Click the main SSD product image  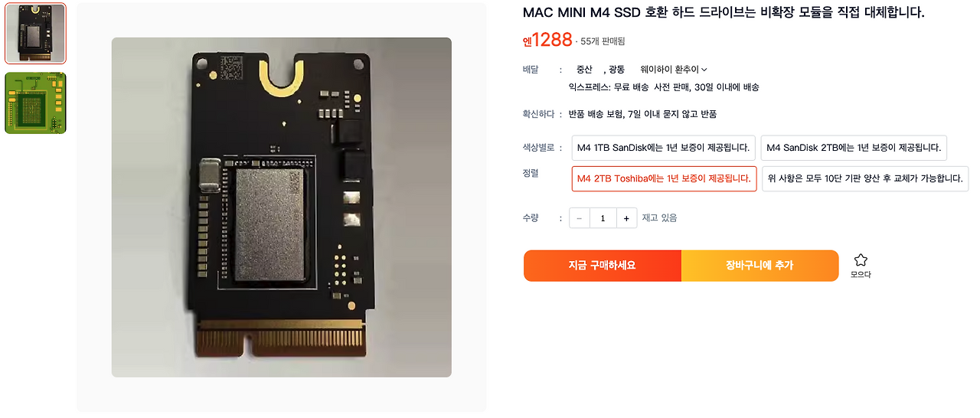[x=282, y=207]
